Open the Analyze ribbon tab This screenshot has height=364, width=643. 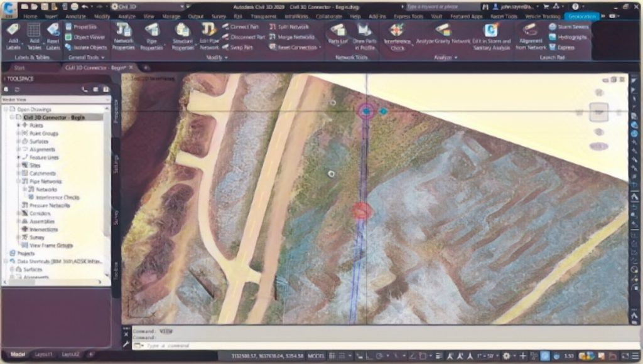pyautogui.click(x=126, y=16)
